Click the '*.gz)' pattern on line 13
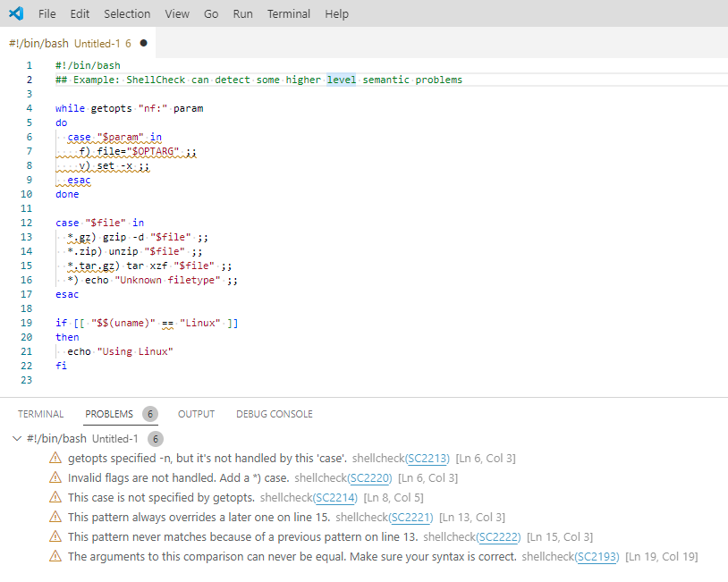Image resolution: width=728 pixels, height=582 pixels. click(x=81, y=237)
